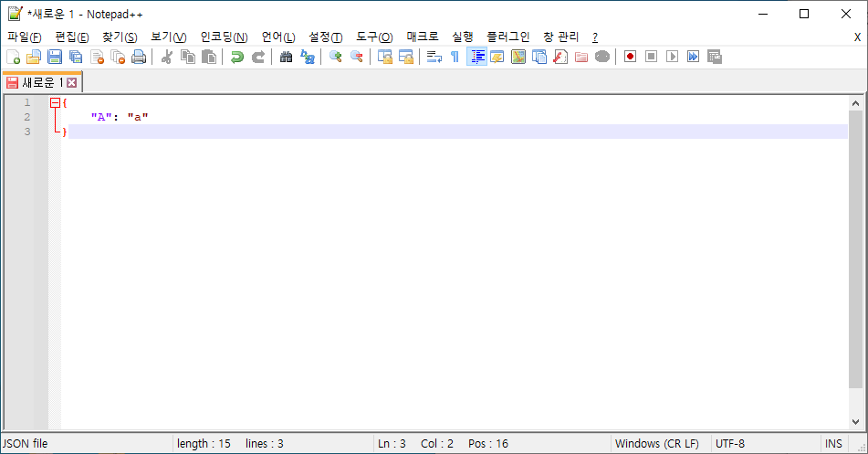Viewport: 868px width, 454px height.
Task: Click length : 15 status bar text
Action: [204, 443]
